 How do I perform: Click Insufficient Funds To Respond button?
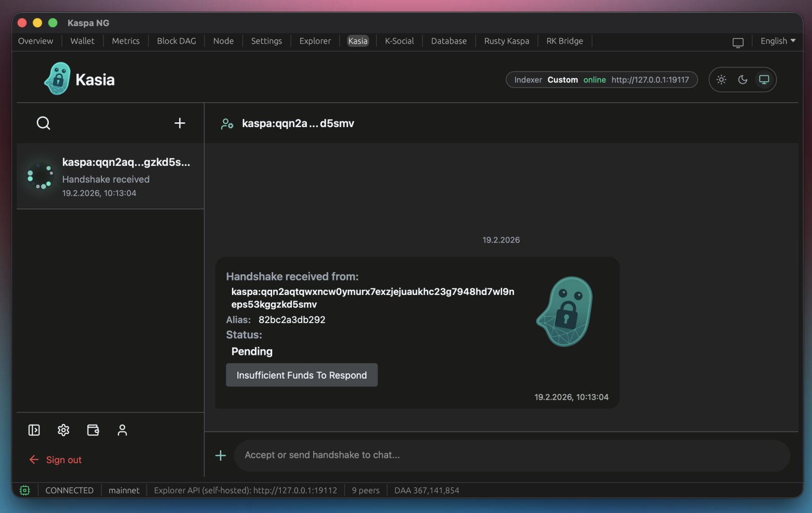coord(302,375)
